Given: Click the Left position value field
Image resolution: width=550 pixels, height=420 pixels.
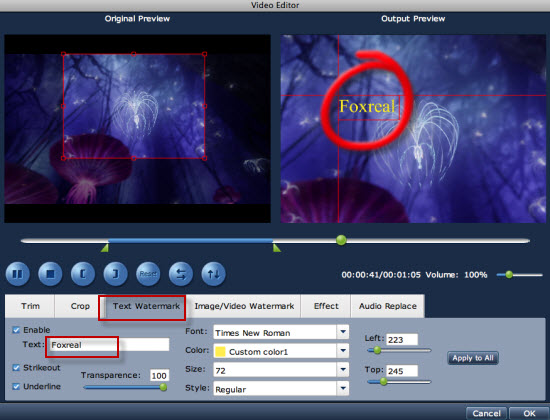Looking at the screenshot, I should tap(402, 339).
